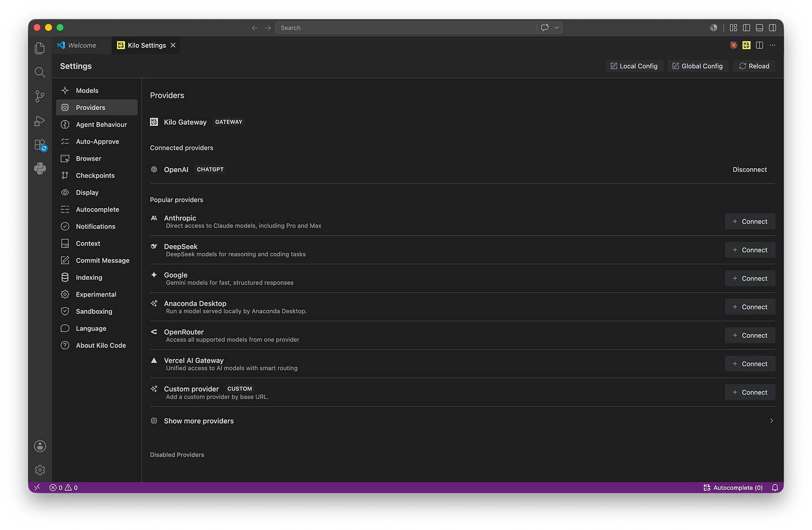Viewport: 812px width, 530px height.
Task: Open the Source Control view
Action: click(x=40, y=96)
